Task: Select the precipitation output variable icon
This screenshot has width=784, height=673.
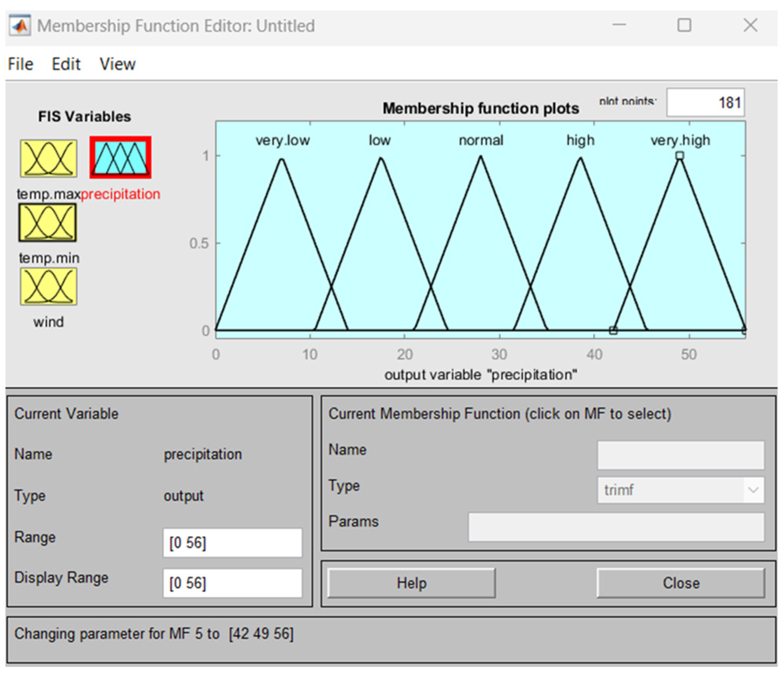Action: (120, 157)
